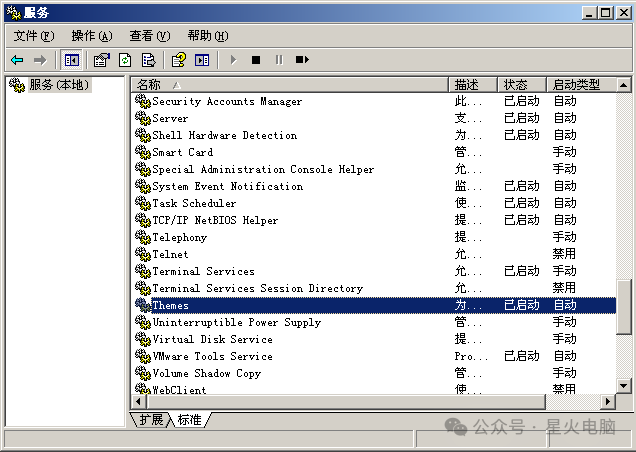Switch to the 扩展 tab

pyautogui.click(x=152, y=420)
